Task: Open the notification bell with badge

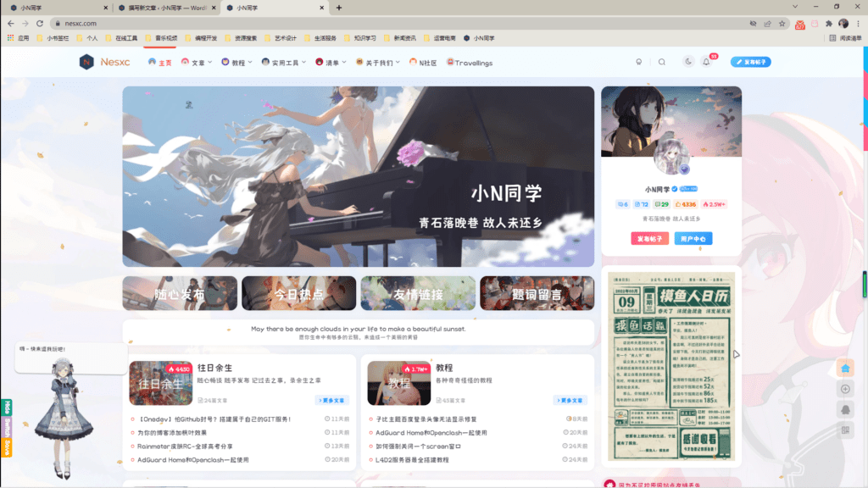Action: tap(706, 62)
